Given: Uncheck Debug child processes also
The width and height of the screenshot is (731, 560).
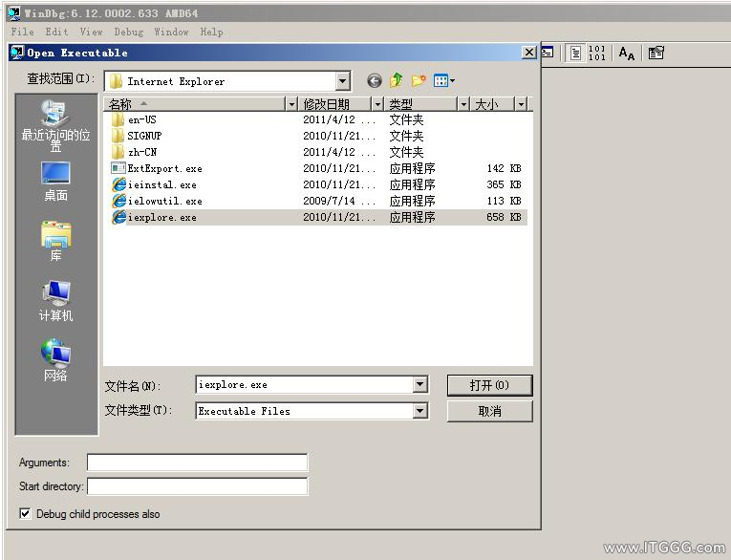Looking at the screenshot, I should (x=25, y=514).
